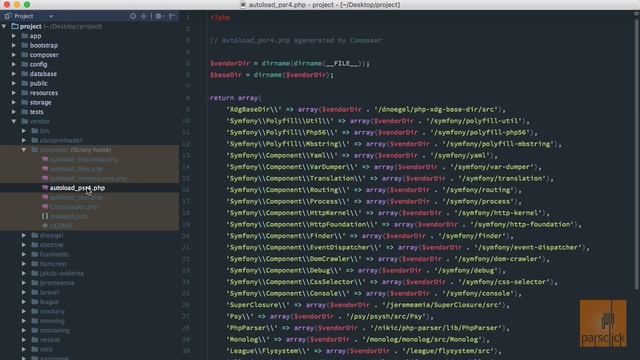Click the 'Monolog\\' array entry line
Image resolution: width=640 pixels, height=360 pixels.
pos(359,340)
